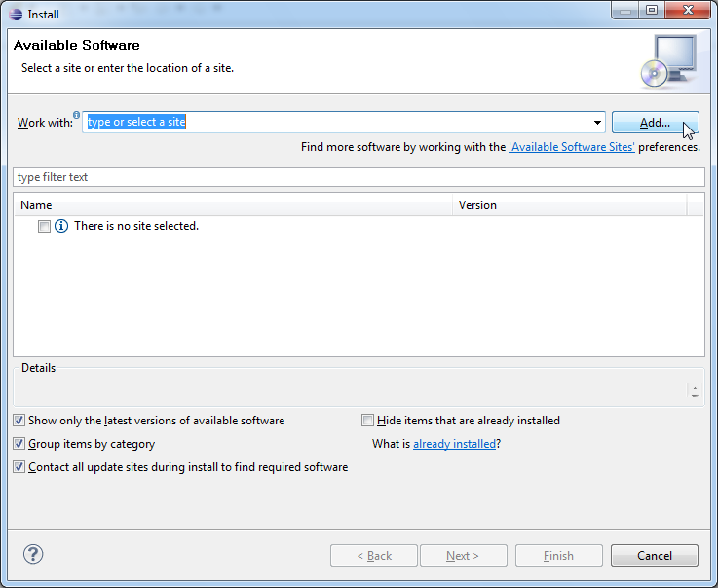Viewport: 718px width, 588px height.
Task: Click the Eclipse icon in the title bar
Action: click(x=16, y=14)
